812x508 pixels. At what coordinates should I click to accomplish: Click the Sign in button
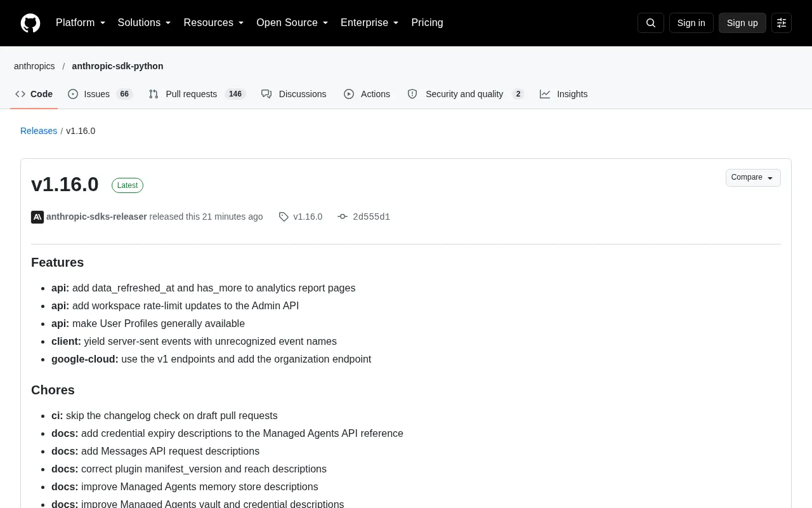(x=691, y=23)
